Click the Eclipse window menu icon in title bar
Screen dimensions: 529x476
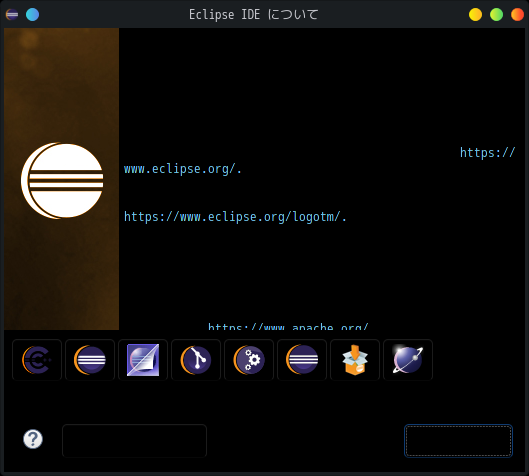pos(12,15)
